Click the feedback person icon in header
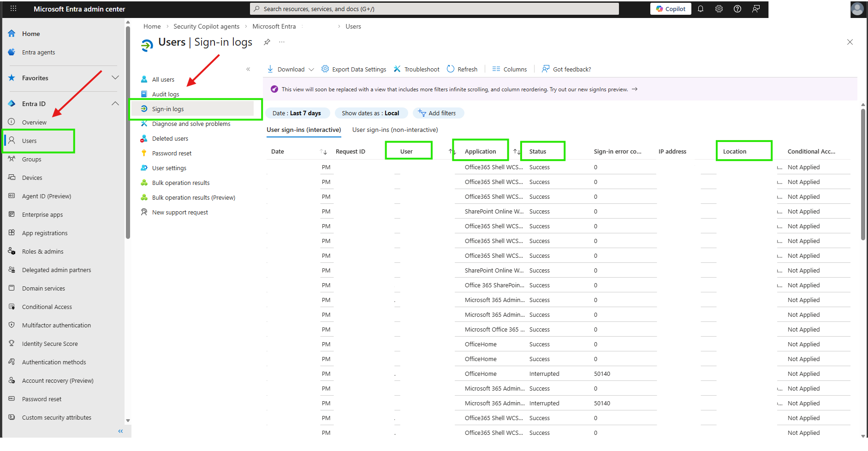 pyautogui.click(x=756, y=9)
